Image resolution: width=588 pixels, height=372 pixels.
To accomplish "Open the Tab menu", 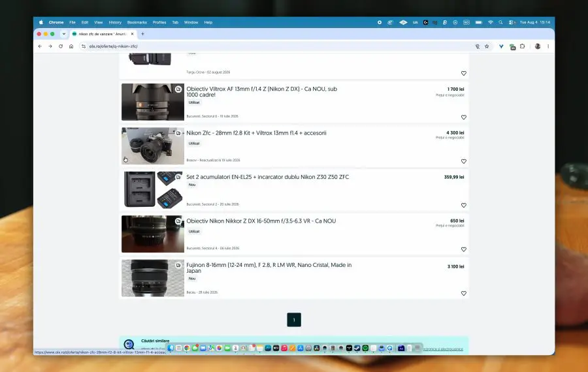I will pyautogui.click(x=175, y=22).
